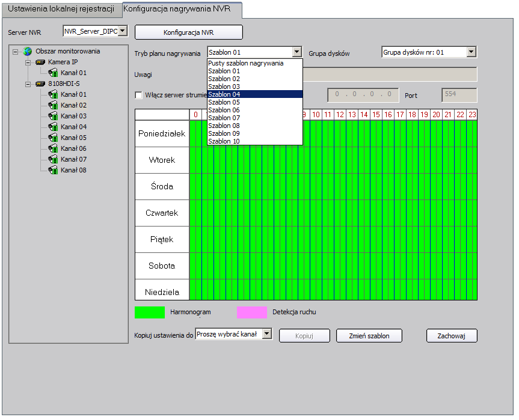Click the green Harmonogram color swatch
Image resolution: width=519 pixels, height=420 pixels.
150,312
